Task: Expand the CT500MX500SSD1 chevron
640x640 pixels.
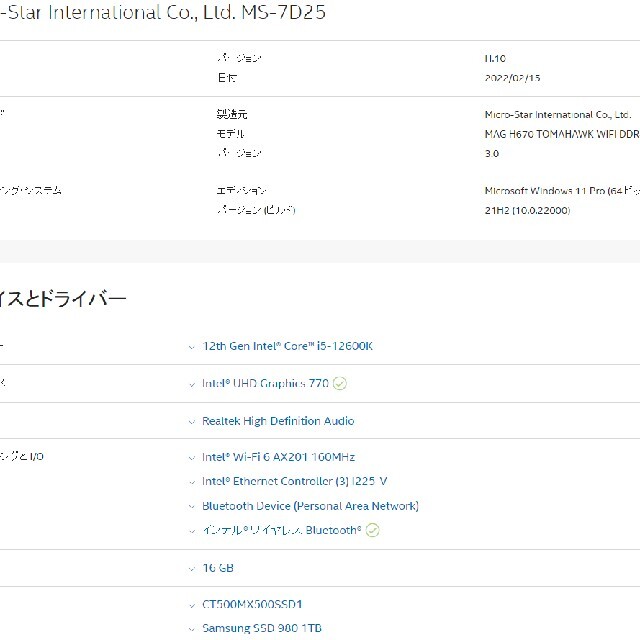Action: (x=191, y=605)
